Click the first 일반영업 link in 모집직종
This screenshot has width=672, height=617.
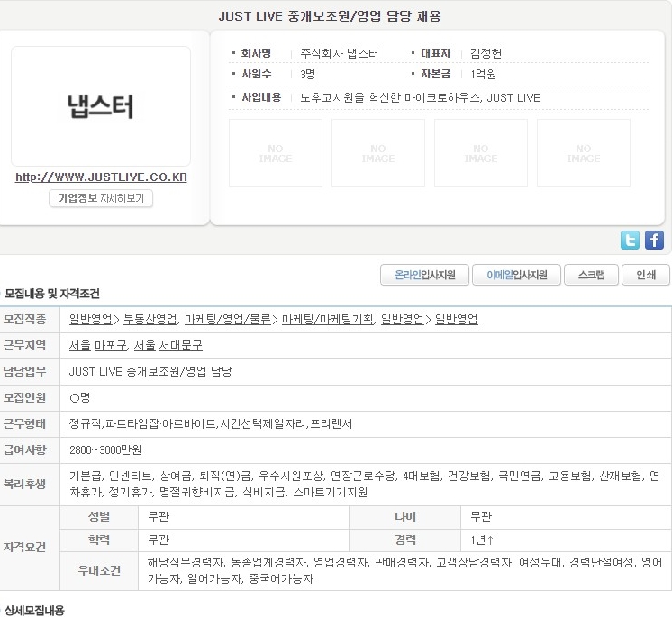[x=90, y=319]
